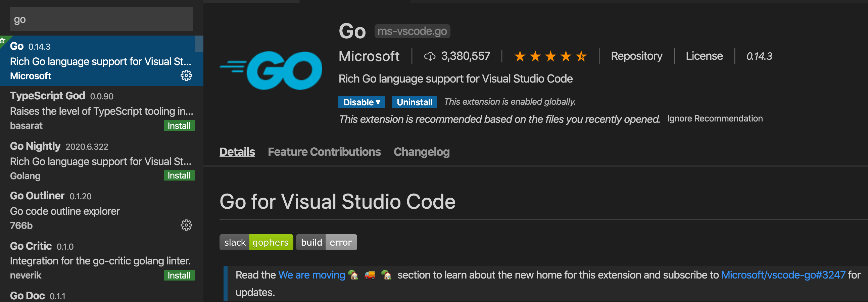Switch to the Changelog tab
Image resolution: width=868 pixels, height=302 pixels.
[x=422, y=152]
